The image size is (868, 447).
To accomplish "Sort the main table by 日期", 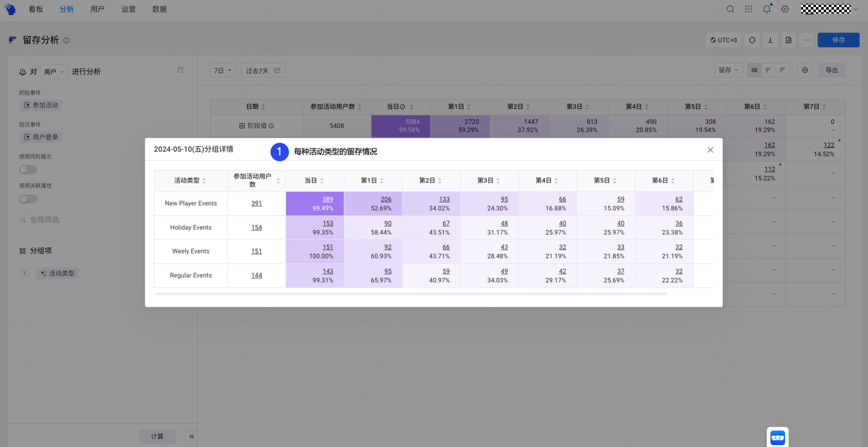I will click(263, 107).
